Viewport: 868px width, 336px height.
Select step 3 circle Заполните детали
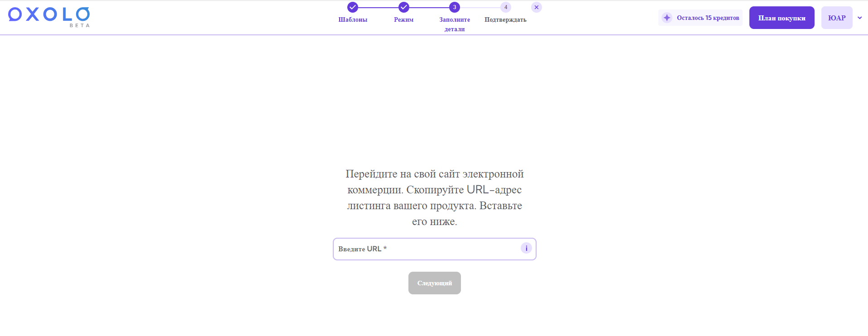point(455,7)
